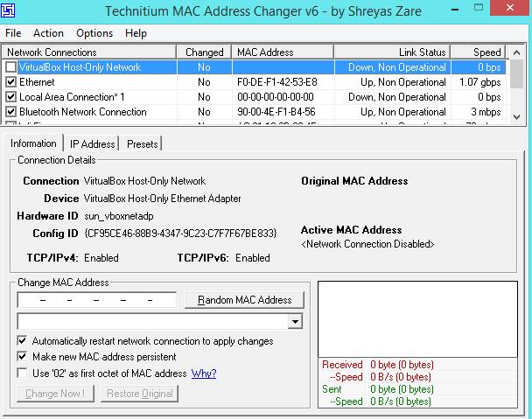This screenshot has width=532, height=419.
Task: Click the network traffic graph area
Action: [417, 319]
